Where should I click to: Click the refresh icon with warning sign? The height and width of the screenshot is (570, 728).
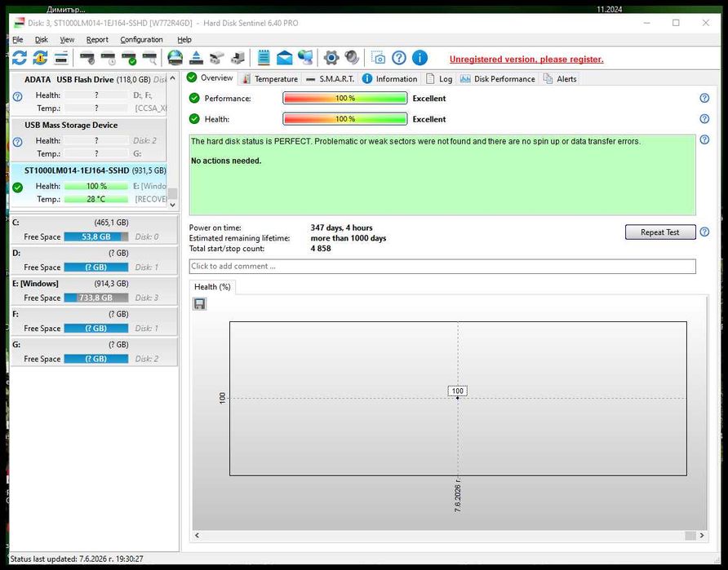40,58
